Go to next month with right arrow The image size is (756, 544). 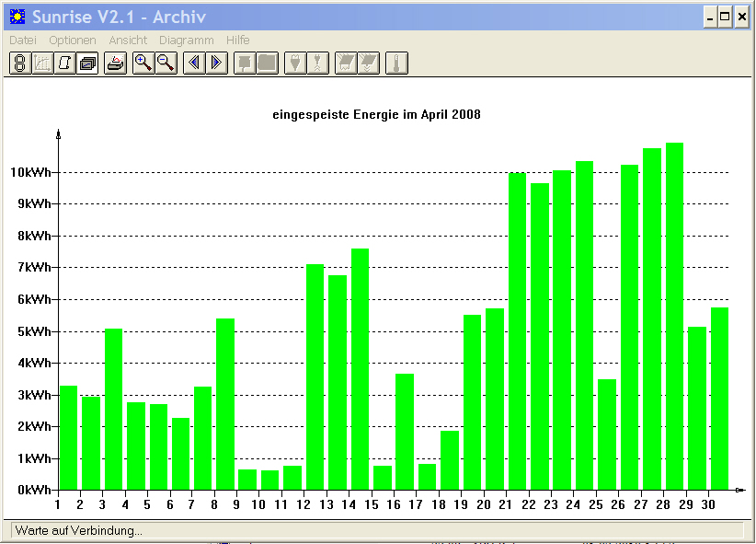pyautogui.click(x=217, y=64)
